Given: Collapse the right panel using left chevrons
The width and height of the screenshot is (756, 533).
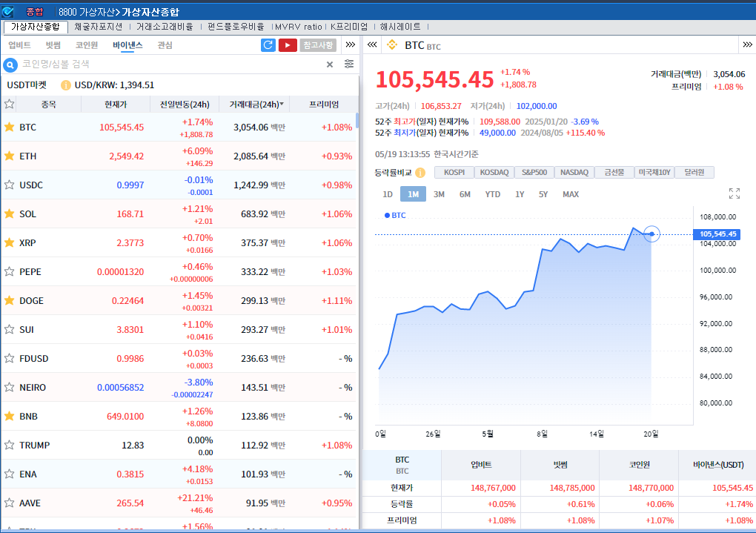Looking at the screenshot, I should click(x=372, y=44).
